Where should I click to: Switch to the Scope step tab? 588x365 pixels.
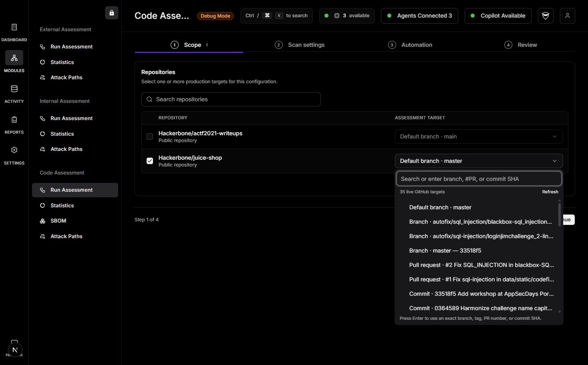coord(189,45)
